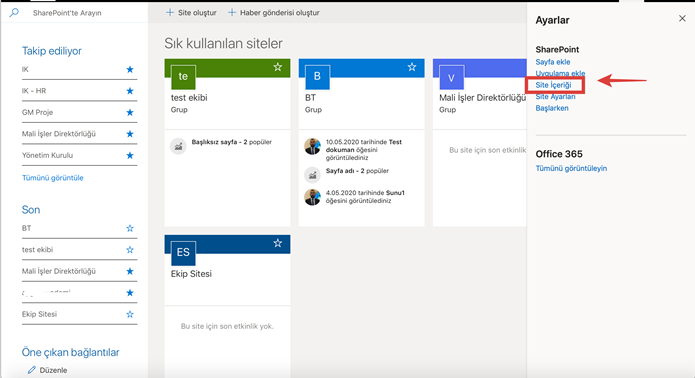Click the page icon beside Başlıksız sayfa
The image size is (695, 378).
(x=178, y=146)
